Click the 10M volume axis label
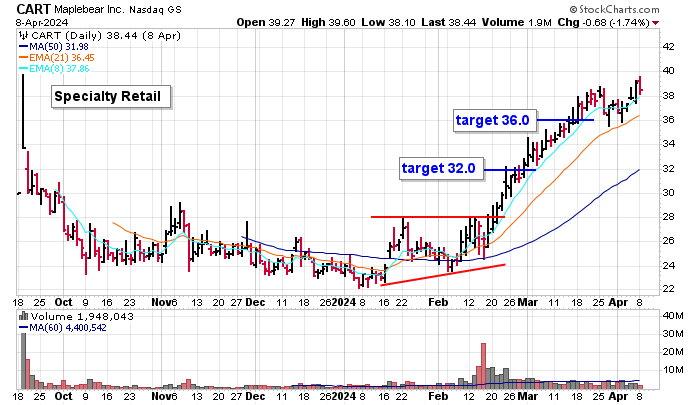The width and height of the screenshot is (700, 405). pos(673,369)
